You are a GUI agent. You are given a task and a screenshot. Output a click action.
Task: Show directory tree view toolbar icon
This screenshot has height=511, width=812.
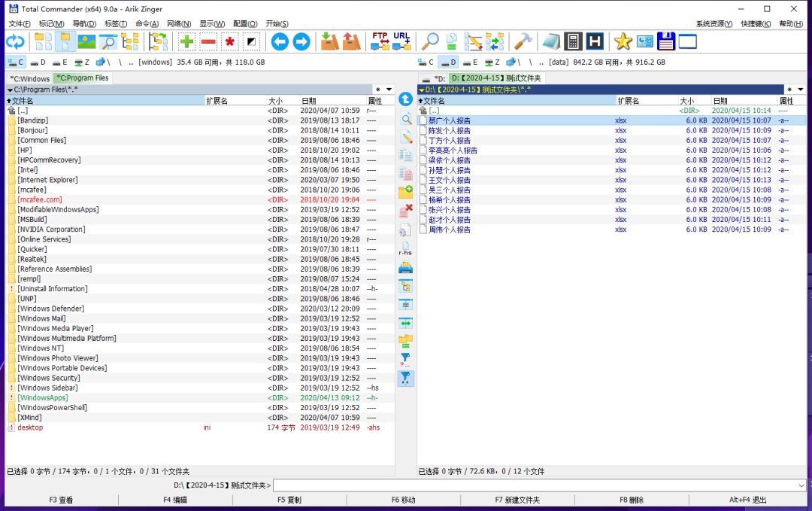click(x=129, y=42)
